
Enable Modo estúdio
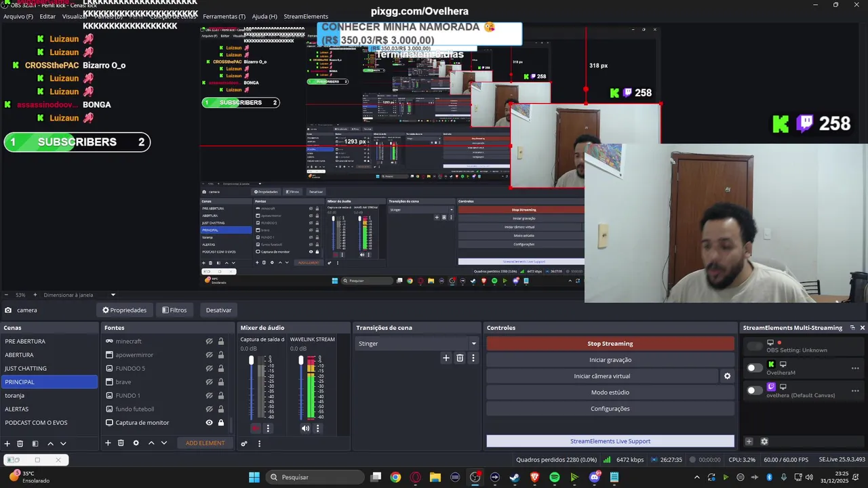coord(610,392)
